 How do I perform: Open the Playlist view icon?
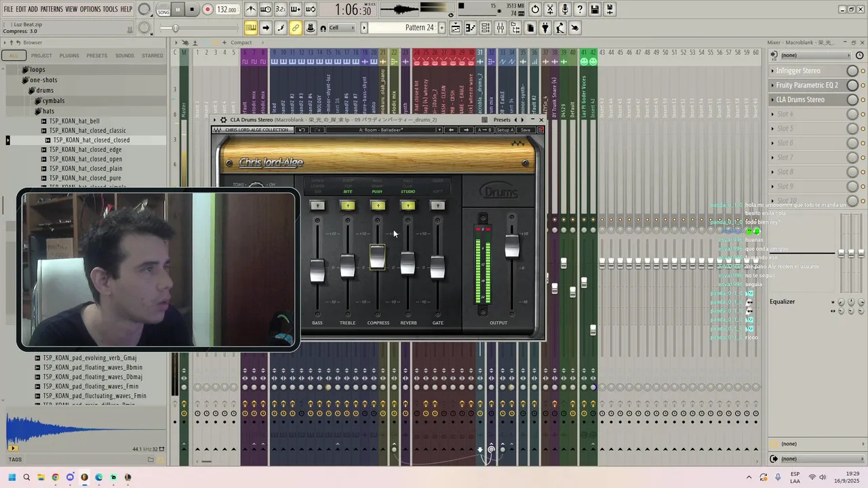pyautogui.click(x=456, y=28)
